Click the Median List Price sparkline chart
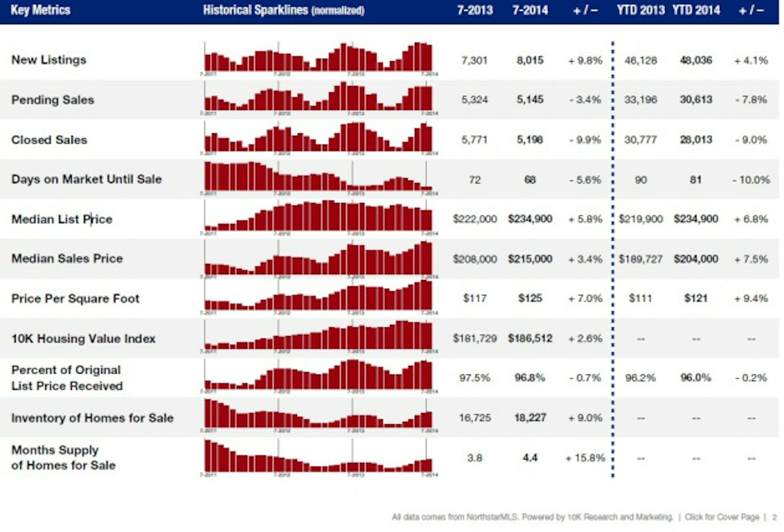Image resolution: width=784 pixels, height=532 pixels. pos(318,216)
